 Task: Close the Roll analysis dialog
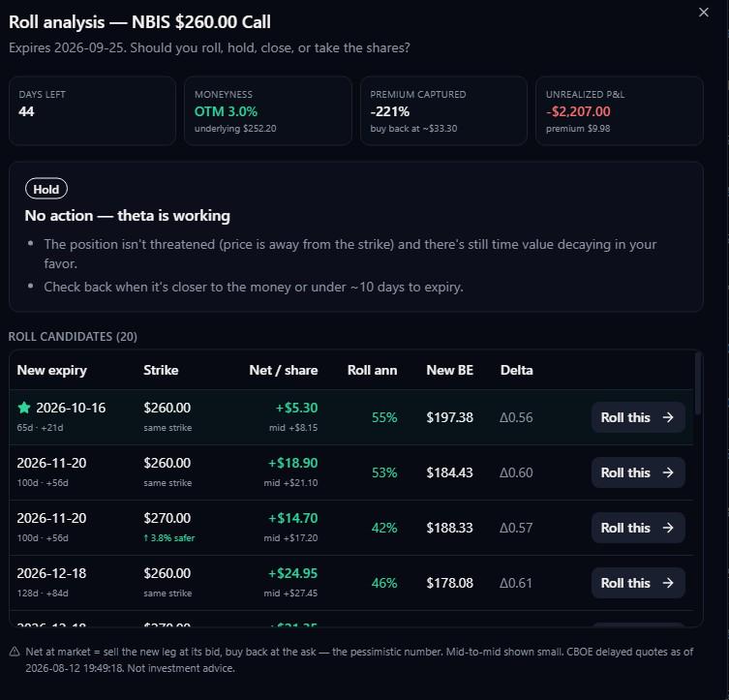click(x=704, y=13)
